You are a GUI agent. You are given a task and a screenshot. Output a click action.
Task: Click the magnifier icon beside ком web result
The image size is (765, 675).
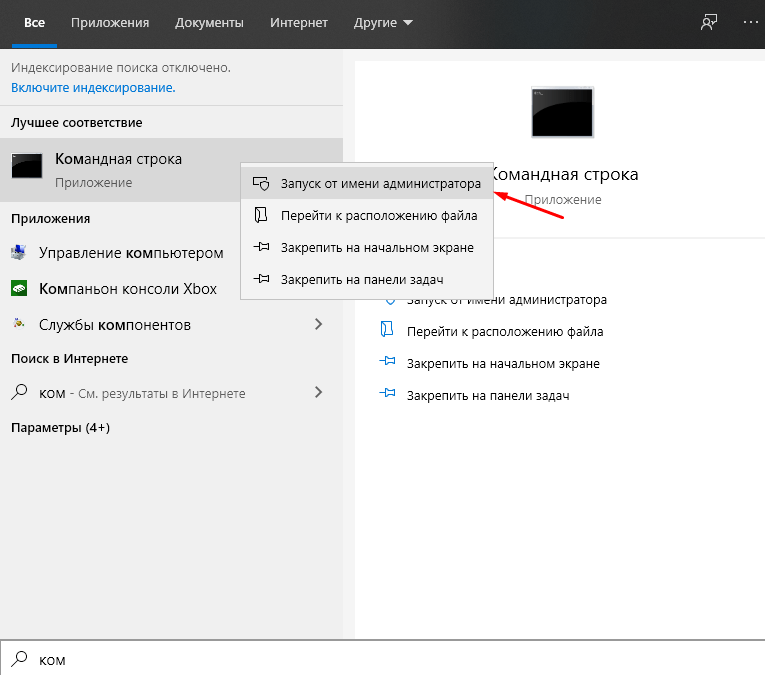point(19,392)
